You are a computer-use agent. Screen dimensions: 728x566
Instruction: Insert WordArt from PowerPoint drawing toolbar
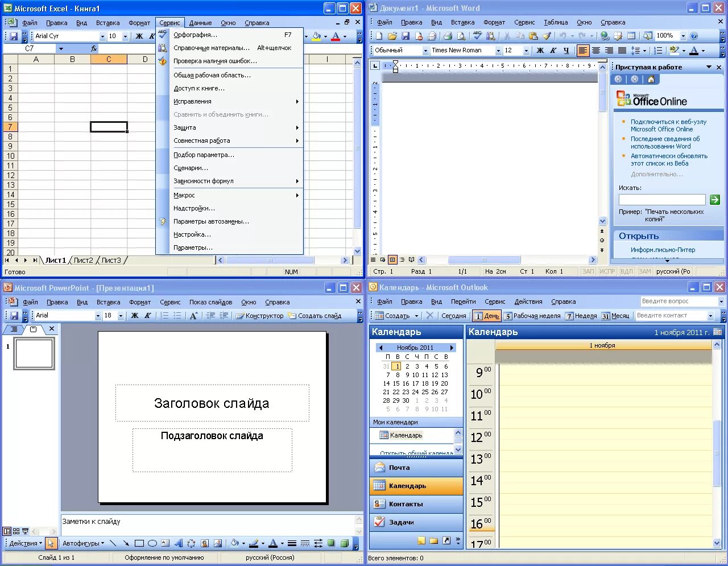178,543
